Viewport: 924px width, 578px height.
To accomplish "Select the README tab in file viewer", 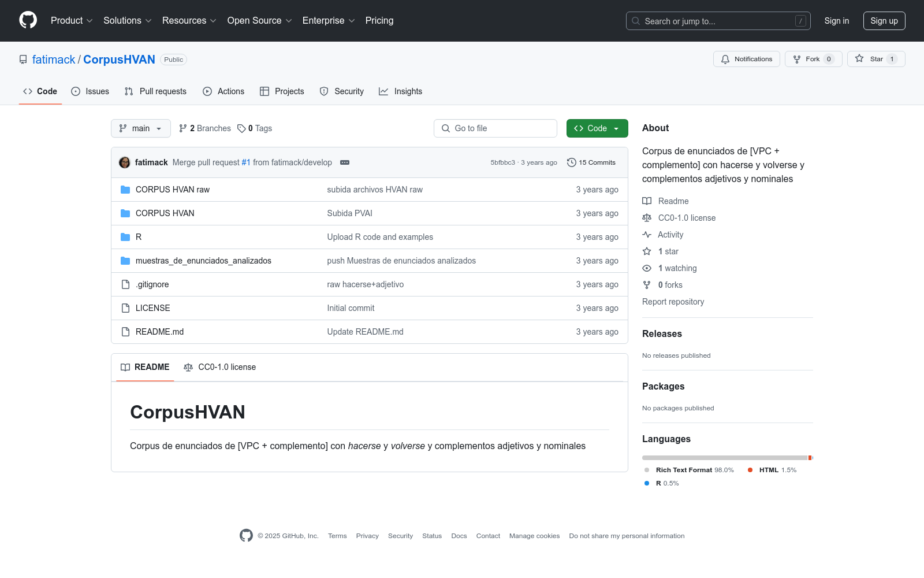I will (x=145, y=367).
